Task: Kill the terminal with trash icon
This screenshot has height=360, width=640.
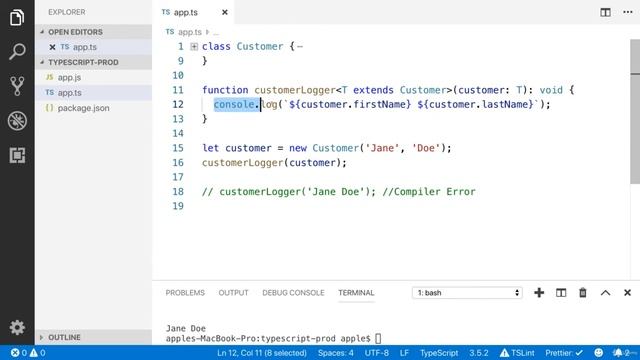Action: point(583,293)
